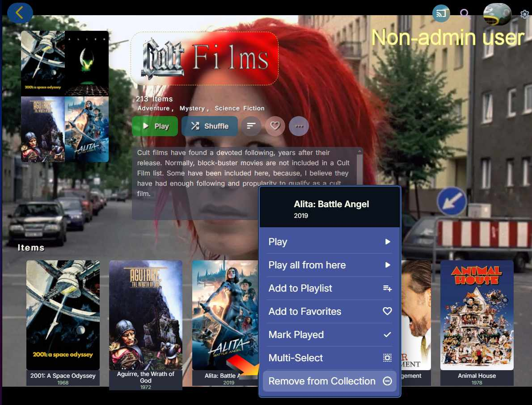Click the Animal House title text
The height and width of the screenshot is (405, 532).
[477, 376]
